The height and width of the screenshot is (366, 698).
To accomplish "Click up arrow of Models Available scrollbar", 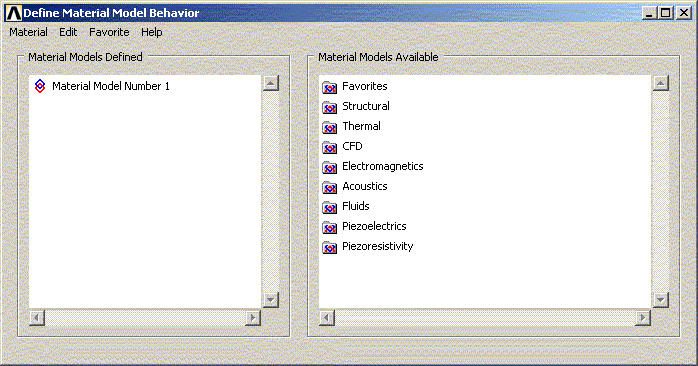I will (x=661, y=83).
